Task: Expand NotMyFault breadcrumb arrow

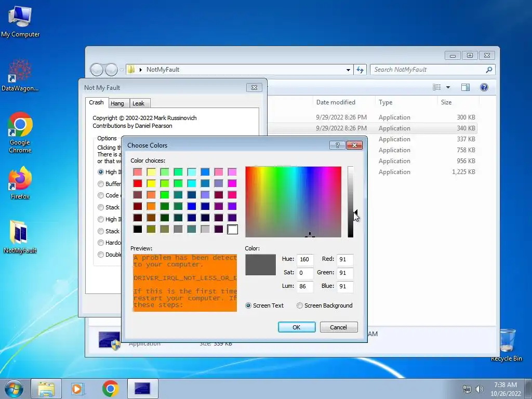Action: point(140,70)
